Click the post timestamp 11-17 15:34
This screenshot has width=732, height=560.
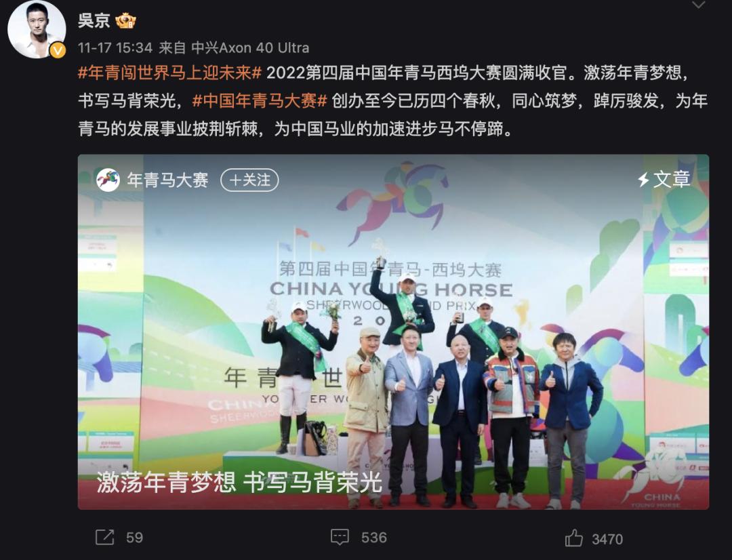[115, 47]
